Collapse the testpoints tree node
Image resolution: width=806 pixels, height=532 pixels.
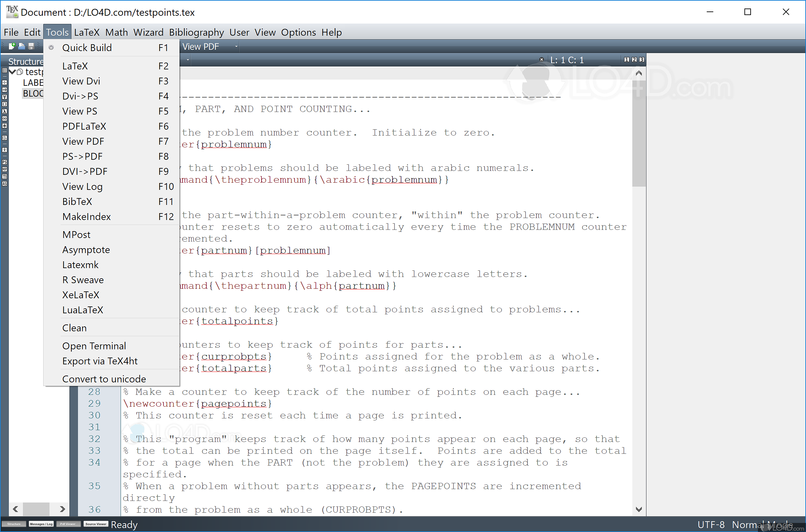point(12,72)
